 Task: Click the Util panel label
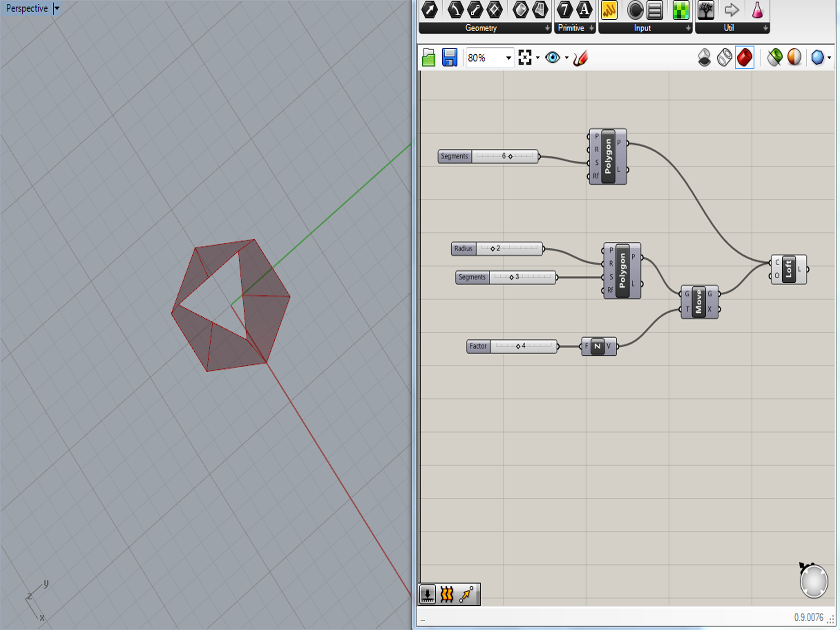[728, 28]
